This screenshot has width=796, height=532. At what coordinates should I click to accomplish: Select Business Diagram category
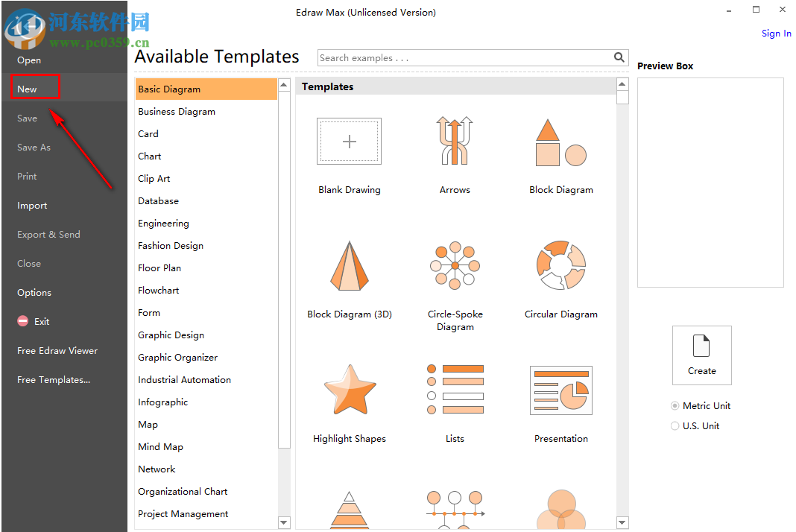206,111
